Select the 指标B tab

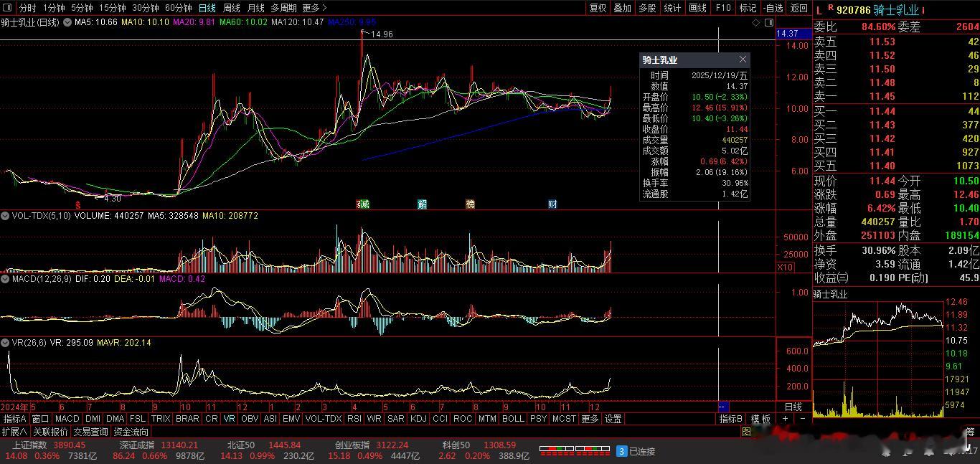click(x=731, y=419)
